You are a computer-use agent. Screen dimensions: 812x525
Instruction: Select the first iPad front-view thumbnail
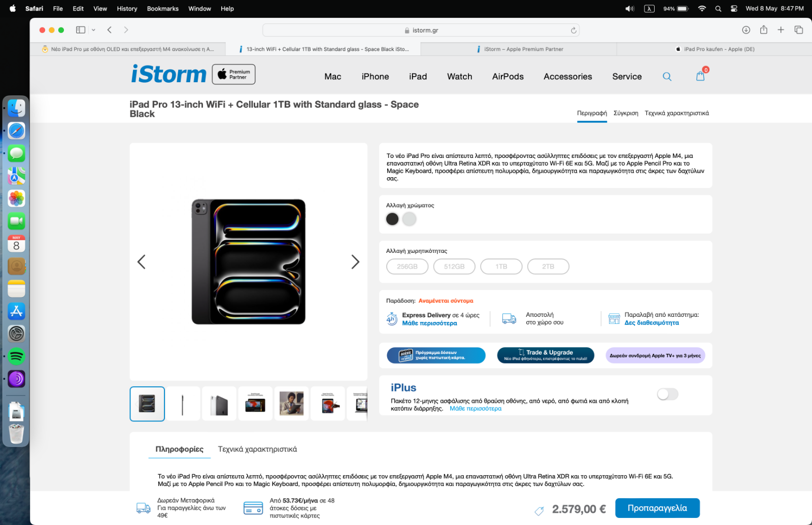pos(147,404)
